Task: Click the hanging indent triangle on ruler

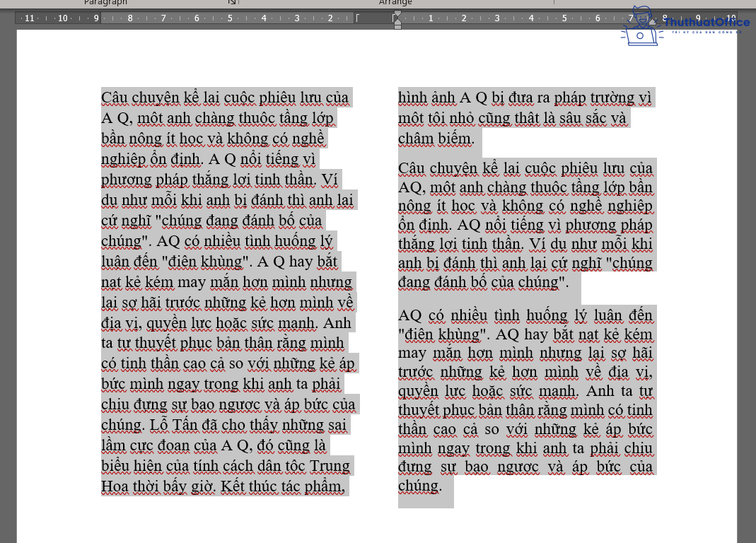Action: (x=397, y=22)
